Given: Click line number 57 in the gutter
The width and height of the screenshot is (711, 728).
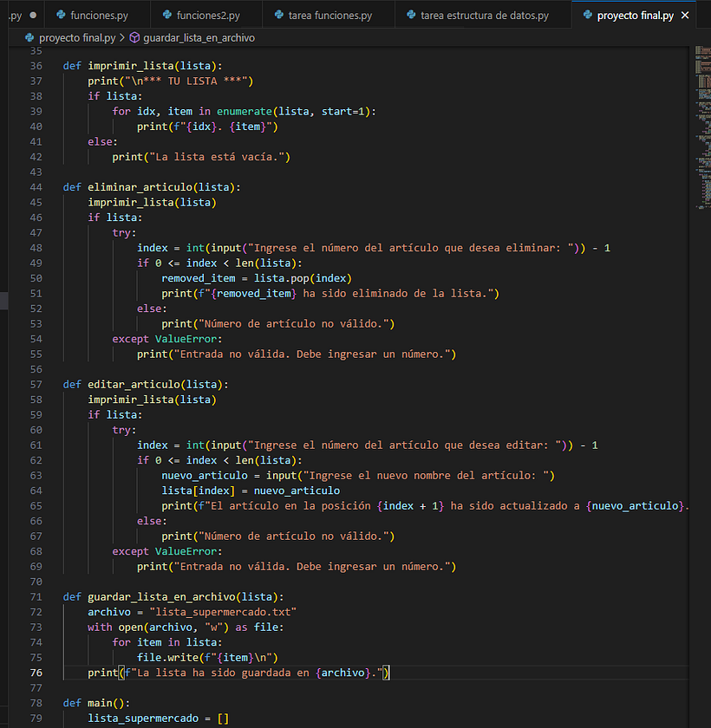Looking at the screenshot, I should 36,385.
